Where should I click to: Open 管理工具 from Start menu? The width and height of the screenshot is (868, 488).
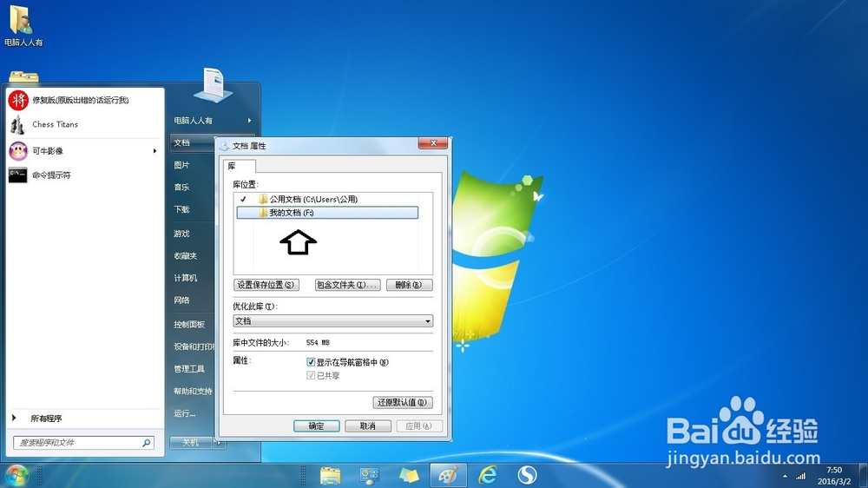189,369
